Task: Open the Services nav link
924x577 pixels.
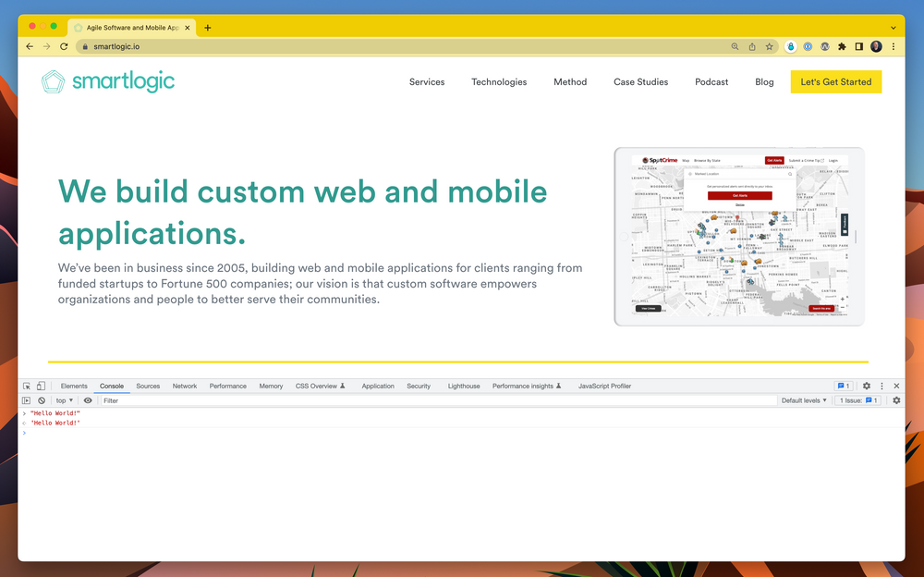Action: coord(427,82)
